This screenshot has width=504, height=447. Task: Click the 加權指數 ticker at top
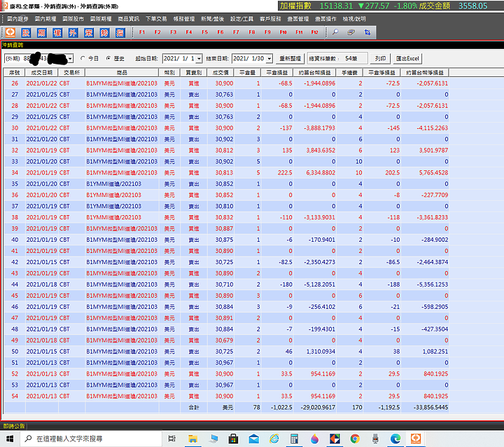click(x=295, y=6)
